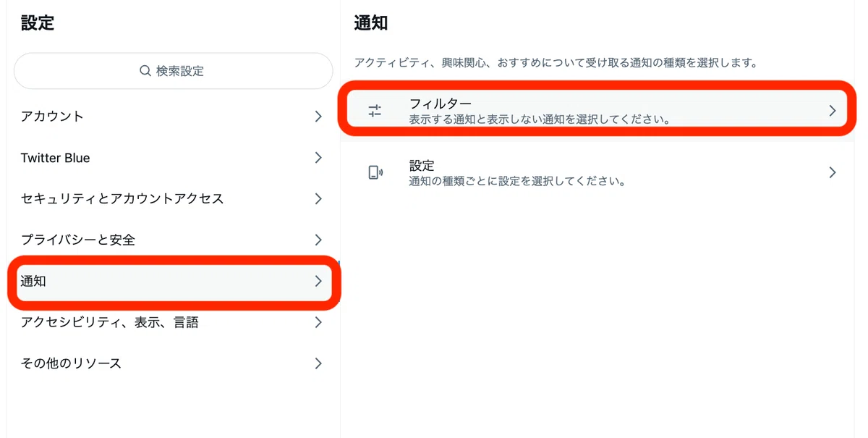Open the フィルター notification option
Screen dimensions: 868x438
[x=597, y=111]
